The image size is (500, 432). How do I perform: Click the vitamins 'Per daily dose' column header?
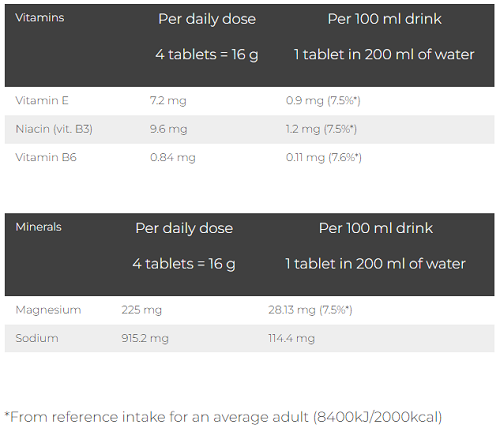click(x=207, y=19)
